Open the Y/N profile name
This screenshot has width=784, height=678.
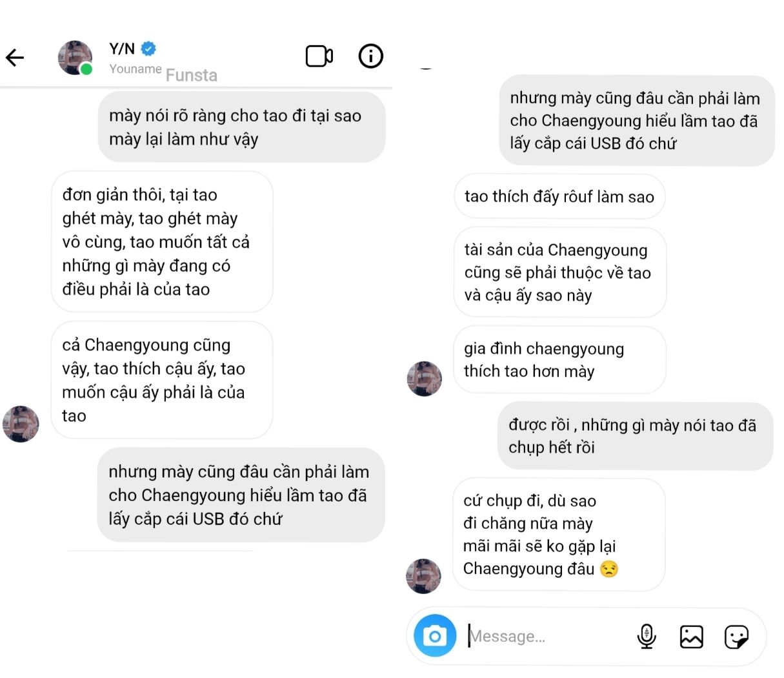(x=122, y=48)
